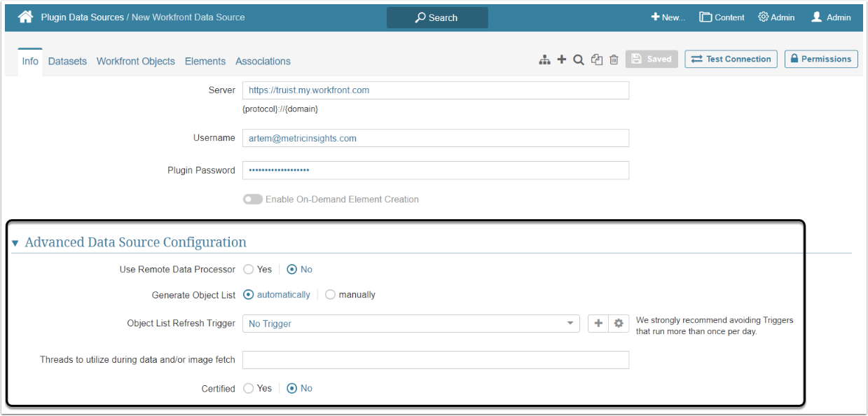Switch to the Datasets tab
The height and width of the screenshot is (416, 868).
tap(67, 61)
